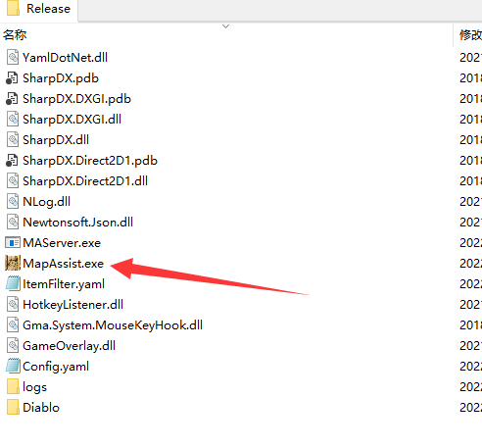
Task: Click the sort chevron above name column
Action: (x=225, y=26)
